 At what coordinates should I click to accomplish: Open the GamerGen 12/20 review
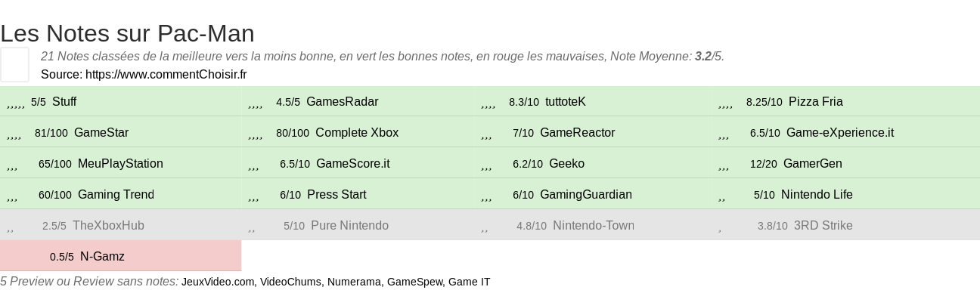pos(812,164)
